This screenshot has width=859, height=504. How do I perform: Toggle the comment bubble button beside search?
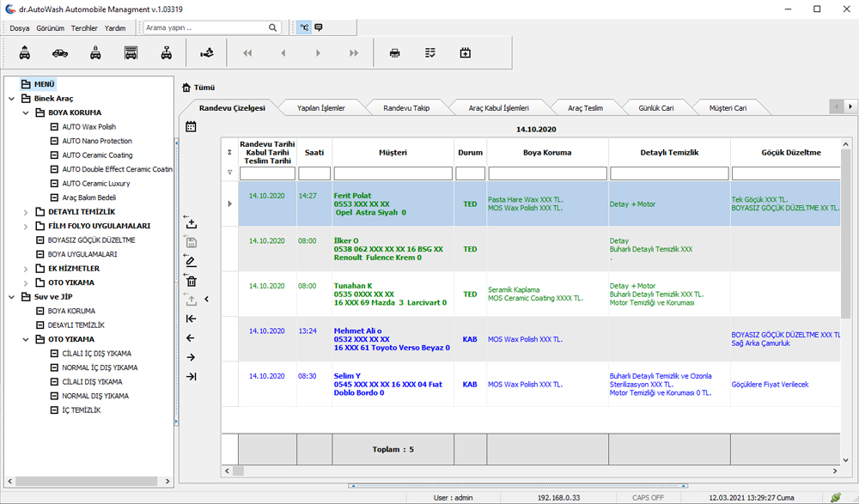pyautogui.click(x=319, y=27)
